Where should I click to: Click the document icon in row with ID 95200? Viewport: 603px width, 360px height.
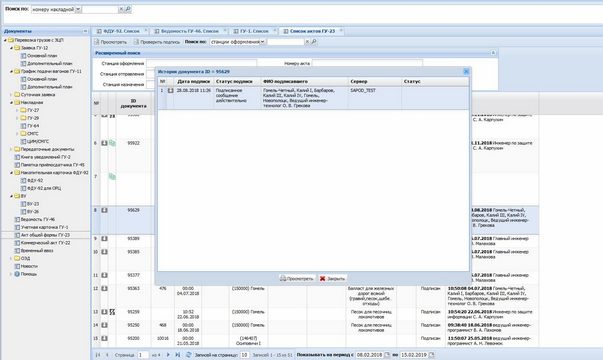click(x=104, y=338)
